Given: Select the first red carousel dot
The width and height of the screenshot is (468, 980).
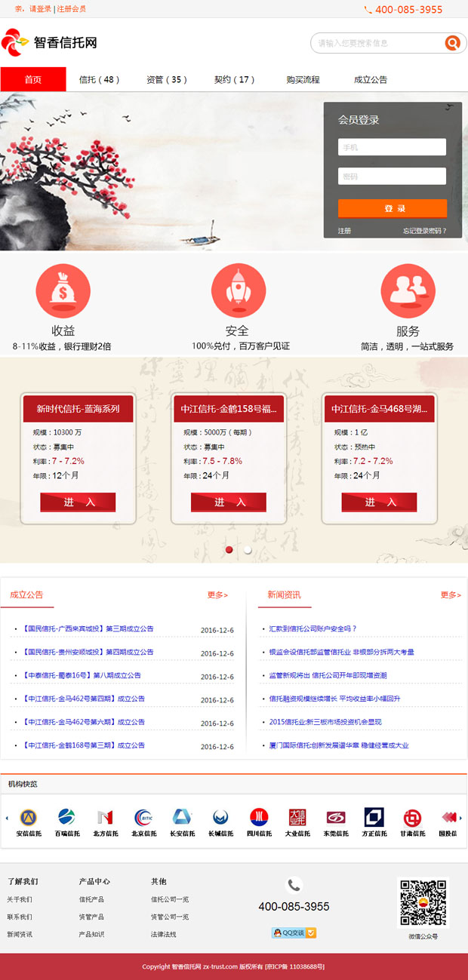Looking at the screenshot, I should coord(229,550).
